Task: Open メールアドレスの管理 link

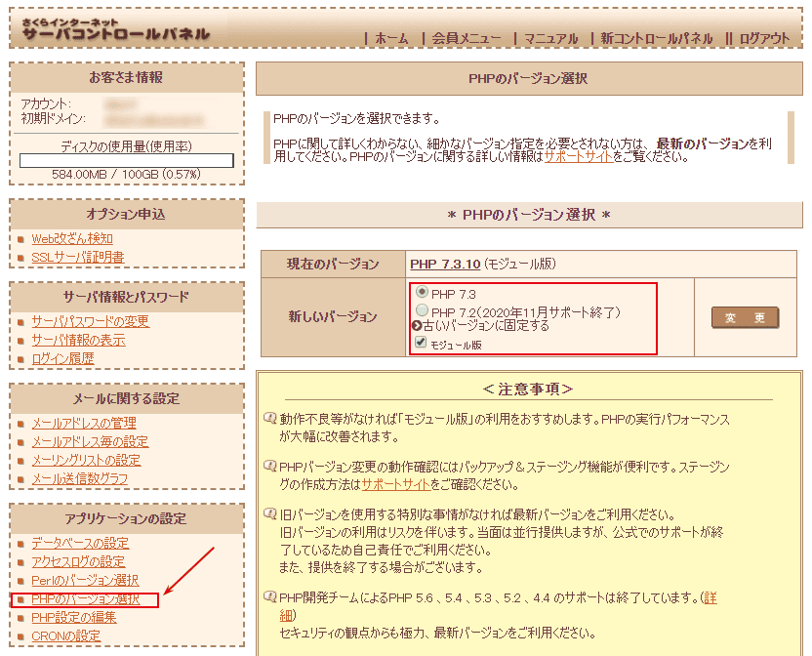Action: pyautogui.click(x=84, y=423)
